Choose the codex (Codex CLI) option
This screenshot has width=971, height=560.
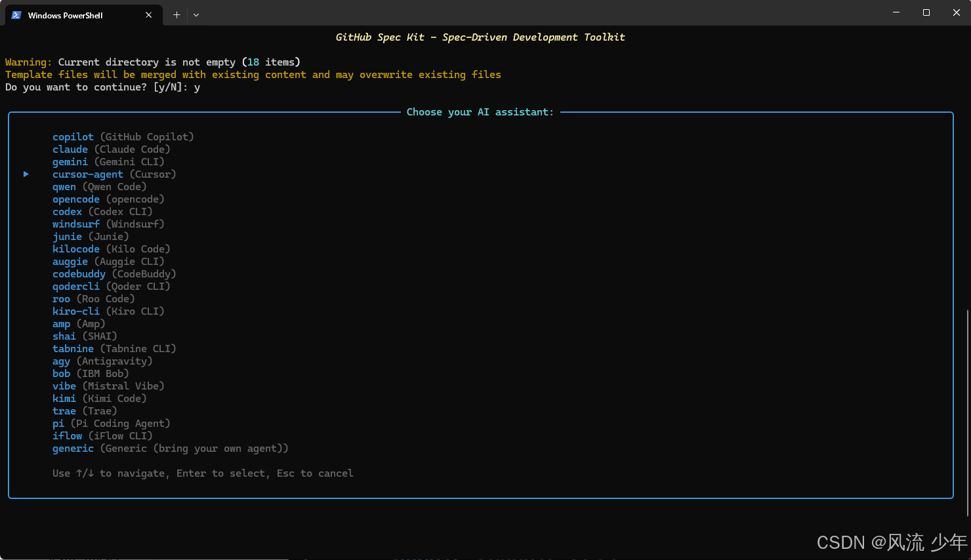click(x=102, y=212)
